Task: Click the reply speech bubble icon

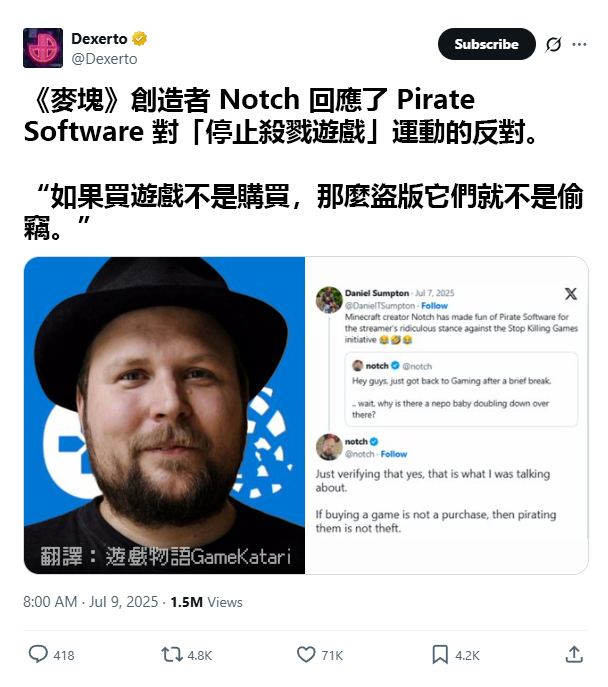Action: point(38,654)
